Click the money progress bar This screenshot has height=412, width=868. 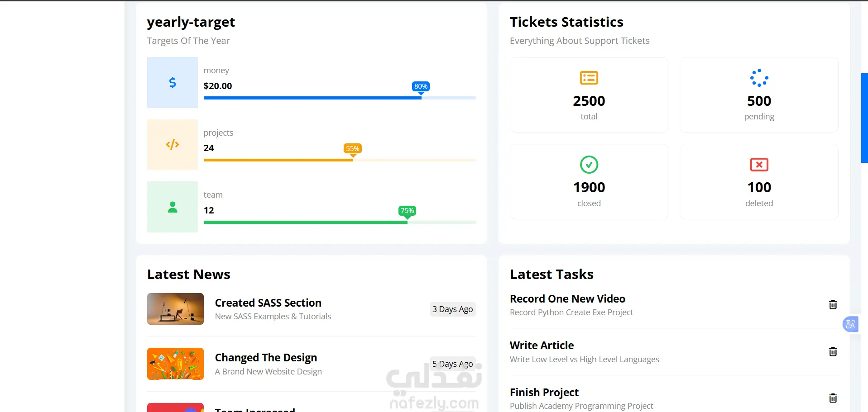340,98
